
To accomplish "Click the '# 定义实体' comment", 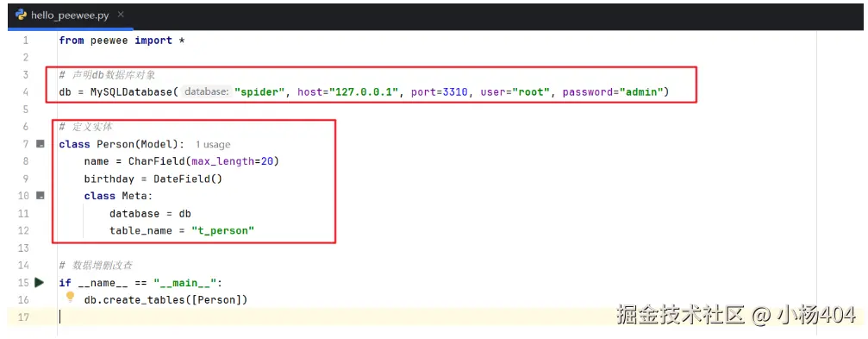I will [x=86, y=127].
